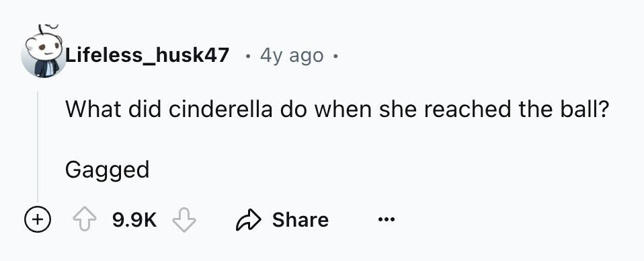
Task: Click the 9.9K vote score
Action: (x=134, y=220)
